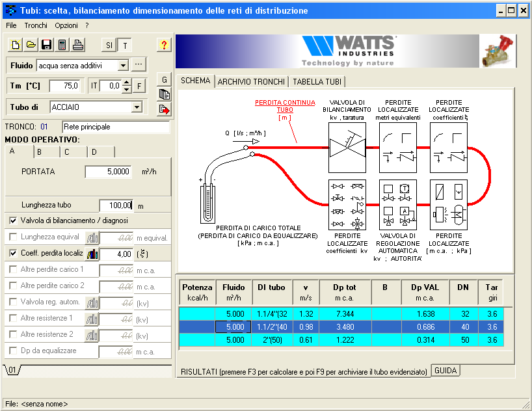Select the SCHEMA tab
532x411 pixels.
point(195,81)
